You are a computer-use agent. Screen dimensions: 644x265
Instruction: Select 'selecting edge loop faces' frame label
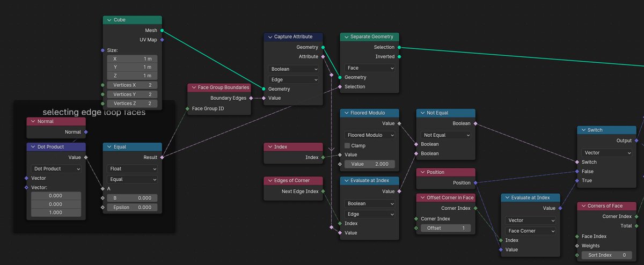coord(94,112)
